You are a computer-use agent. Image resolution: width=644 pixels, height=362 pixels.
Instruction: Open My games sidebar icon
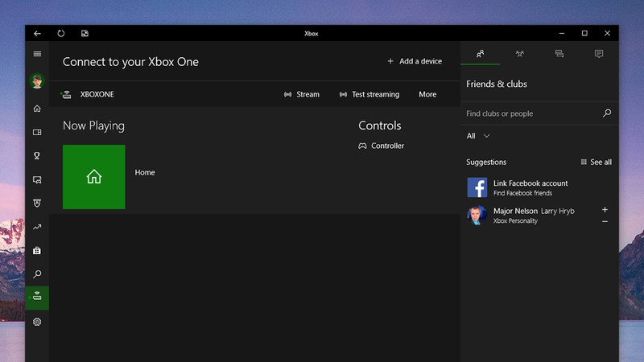coord(37,132)
